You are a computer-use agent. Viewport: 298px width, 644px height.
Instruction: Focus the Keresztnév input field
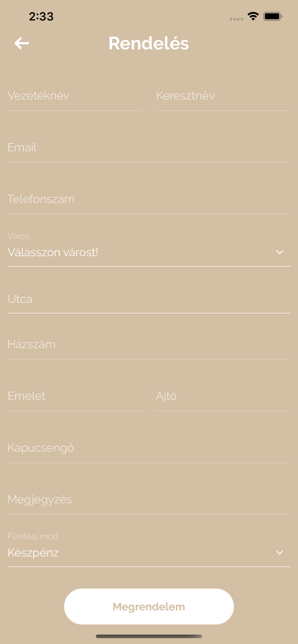(223, 96)
